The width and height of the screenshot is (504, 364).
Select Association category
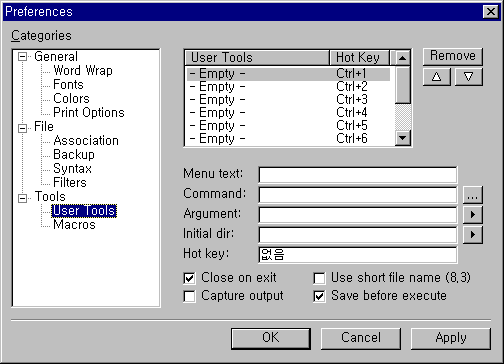coord(86,141)
